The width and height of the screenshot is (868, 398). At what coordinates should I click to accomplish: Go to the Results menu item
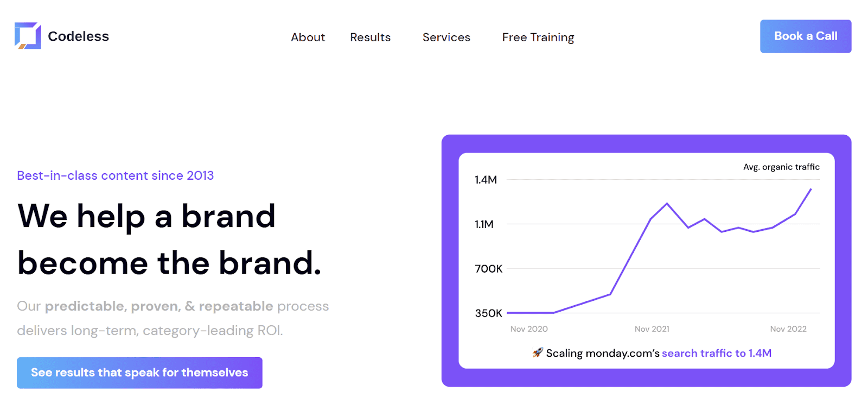click(370, 37)
